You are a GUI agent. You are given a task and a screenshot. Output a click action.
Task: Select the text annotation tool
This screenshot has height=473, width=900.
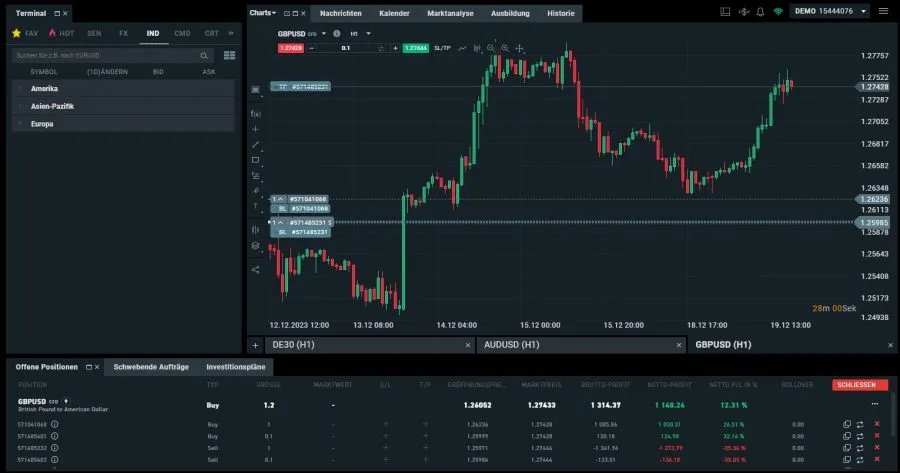[x=255, y=206]
